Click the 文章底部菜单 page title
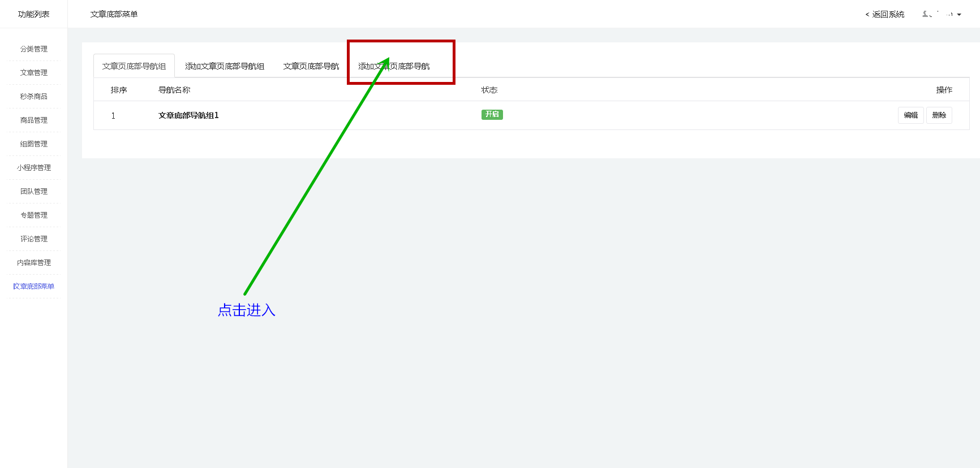 coord(114,14)
